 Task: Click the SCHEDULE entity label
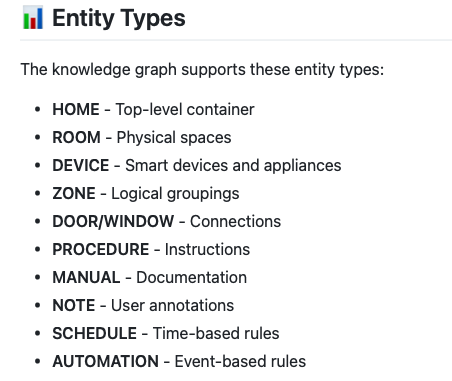(94, 334)
